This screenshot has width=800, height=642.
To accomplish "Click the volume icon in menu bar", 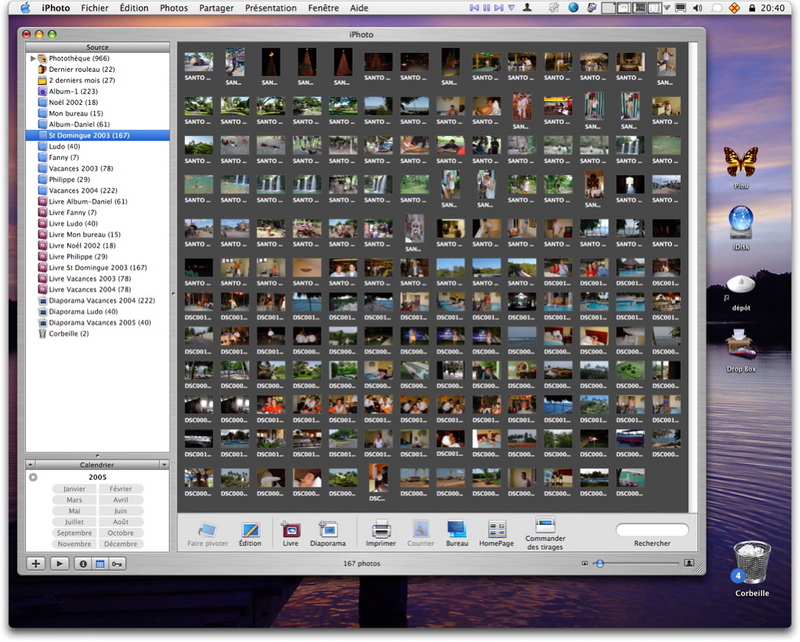I will (x=698, y=8).
